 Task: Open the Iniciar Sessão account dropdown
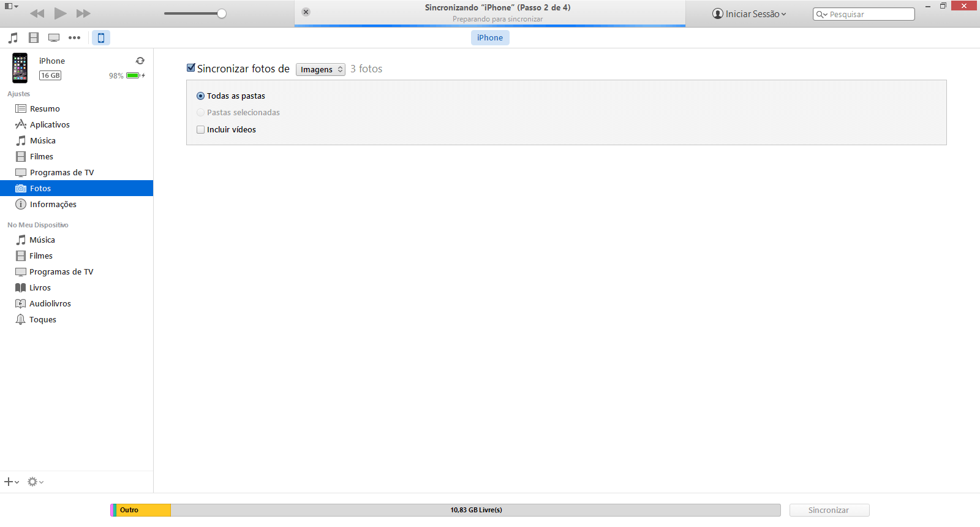(x=749, y=14)
